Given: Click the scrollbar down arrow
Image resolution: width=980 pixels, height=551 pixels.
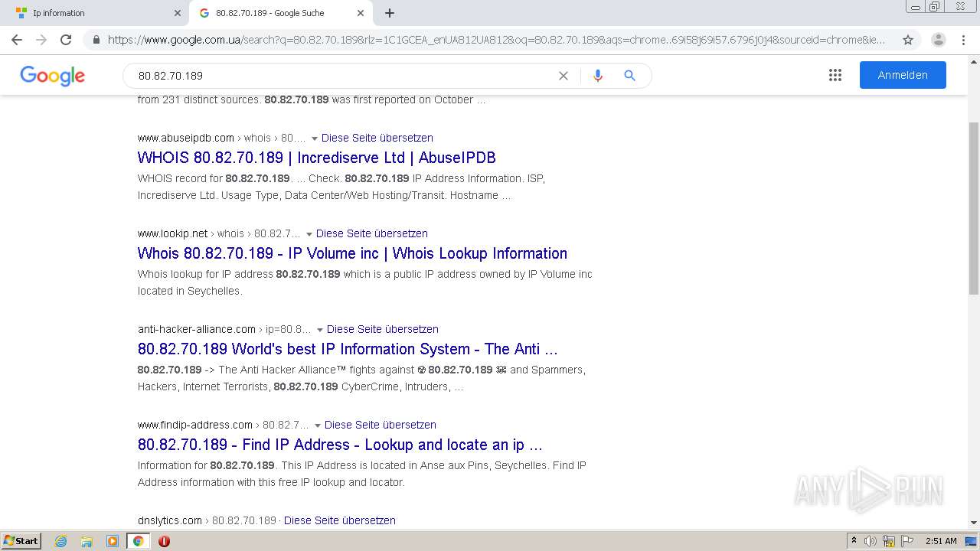Looking at the screenshot, I should click(974, 523).
